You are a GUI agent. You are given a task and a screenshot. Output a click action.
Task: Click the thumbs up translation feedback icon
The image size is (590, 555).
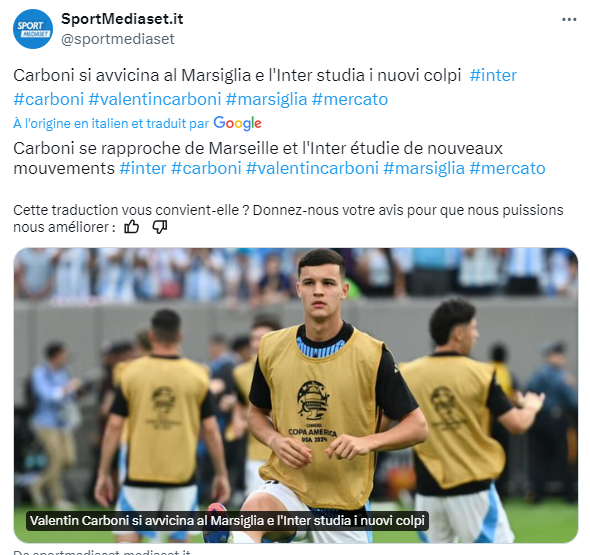coord(132,227)
